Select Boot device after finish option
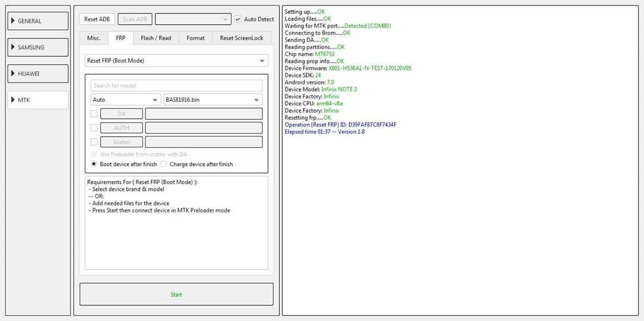The image size is (644, 321). [x=94, y=164]
